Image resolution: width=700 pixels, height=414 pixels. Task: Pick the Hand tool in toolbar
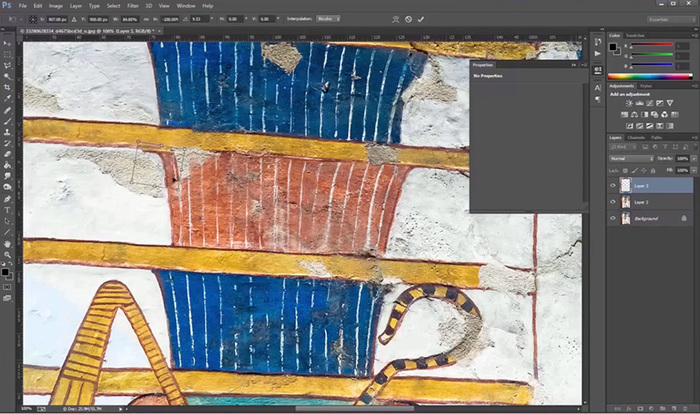[x=7, y=243]
